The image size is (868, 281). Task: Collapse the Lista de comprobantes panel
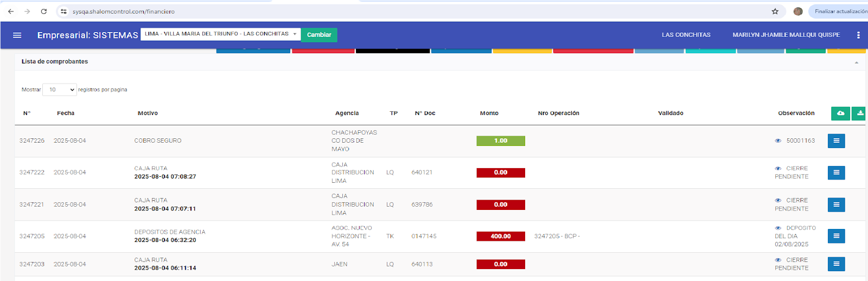856,62
